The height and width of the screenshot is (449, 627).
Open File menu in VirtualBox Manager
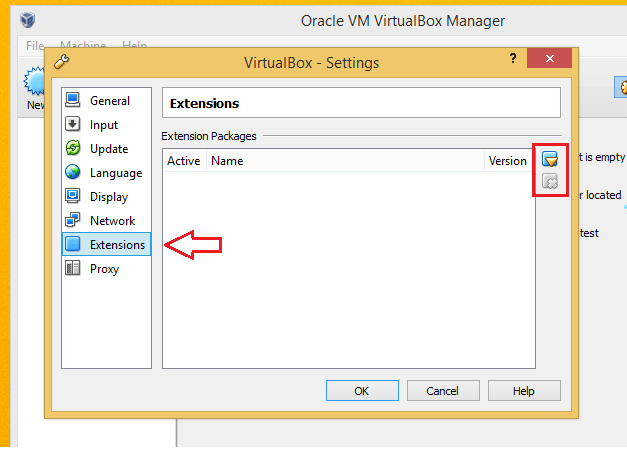35,46
